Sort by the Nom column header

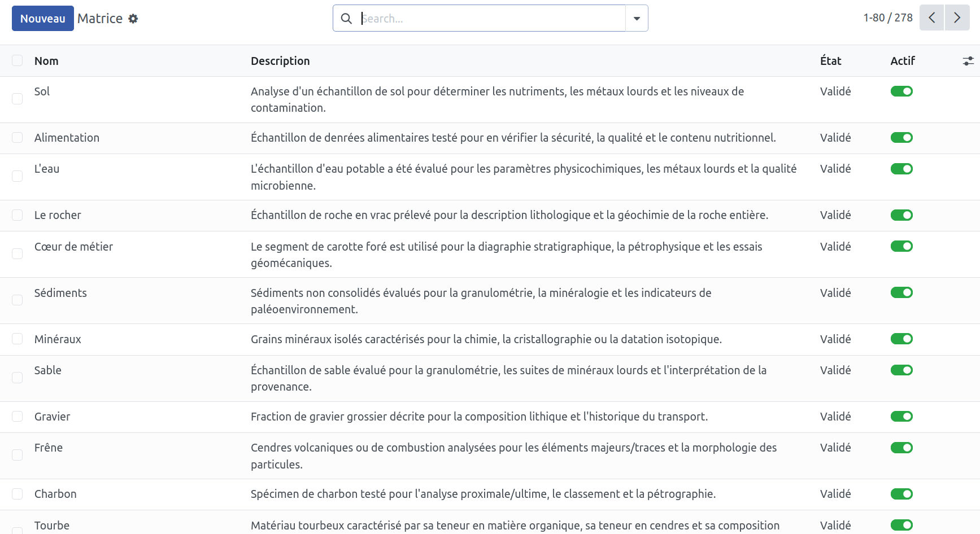[x=46, y=61]
